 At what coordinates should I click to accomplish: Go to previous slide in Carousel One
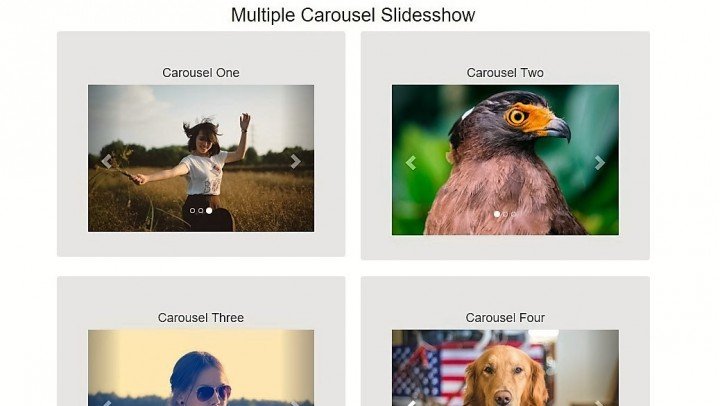(107, 162)
